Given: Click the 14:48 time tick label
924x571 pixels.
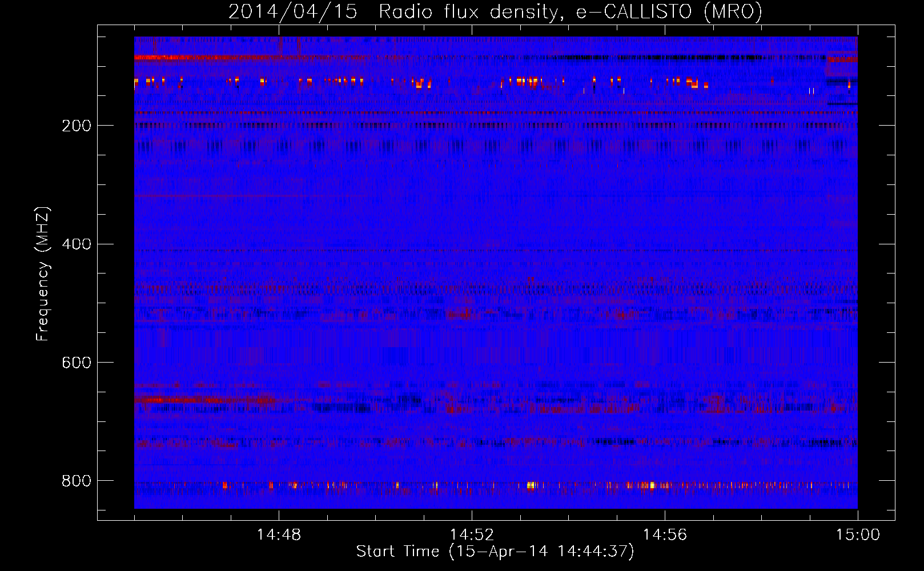Looking at the screenshot, I should coord(279,534).
